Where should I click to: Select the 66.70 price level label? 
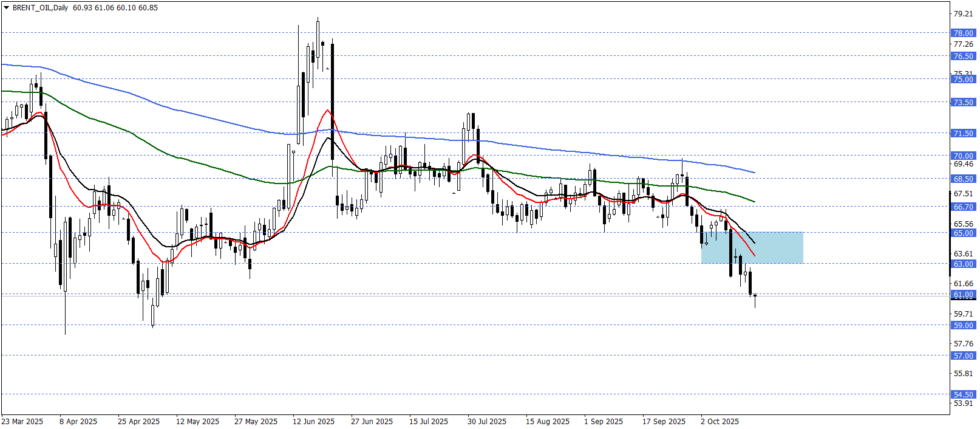click(x=963, y=207)
